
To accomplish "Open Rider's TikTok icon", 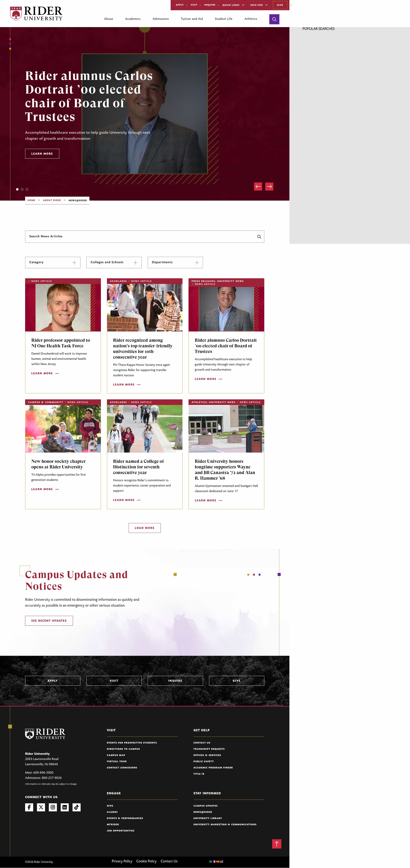I will pos(76,807).
